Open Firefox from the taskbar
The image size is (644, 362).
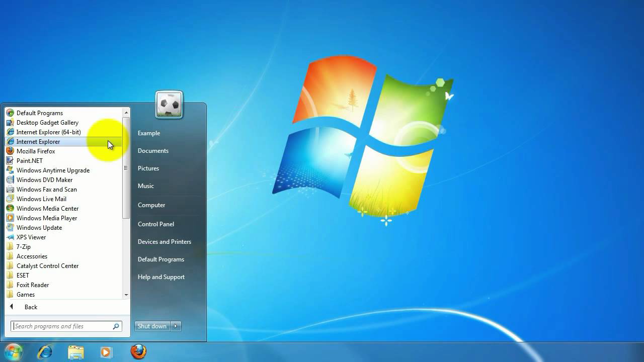[x=138, y=351]
